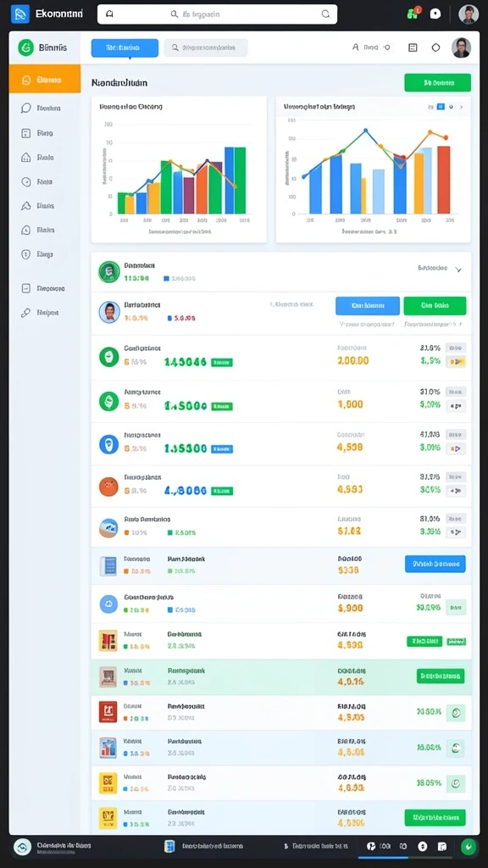Click the green circle icon in the bottom bar
Image resolution: width=488 pixels, height=868 pixels.
tap(469, 847)
